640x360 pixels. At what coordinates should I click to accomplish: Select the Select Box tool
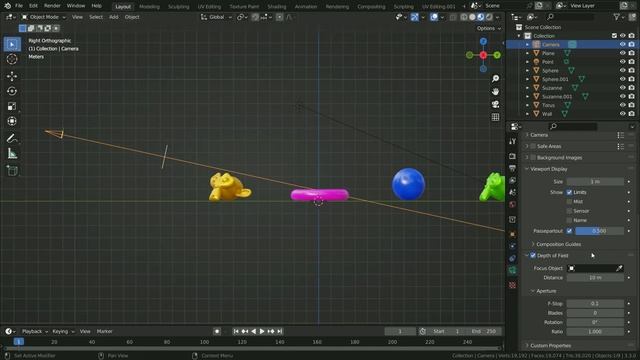(x=12, y=44)
